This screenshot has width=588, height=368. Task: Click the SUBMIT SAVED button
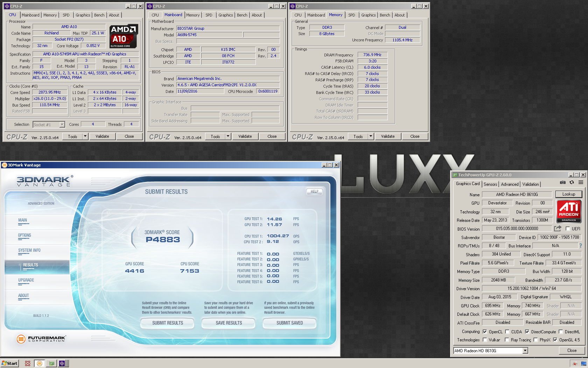click(289, 323)
